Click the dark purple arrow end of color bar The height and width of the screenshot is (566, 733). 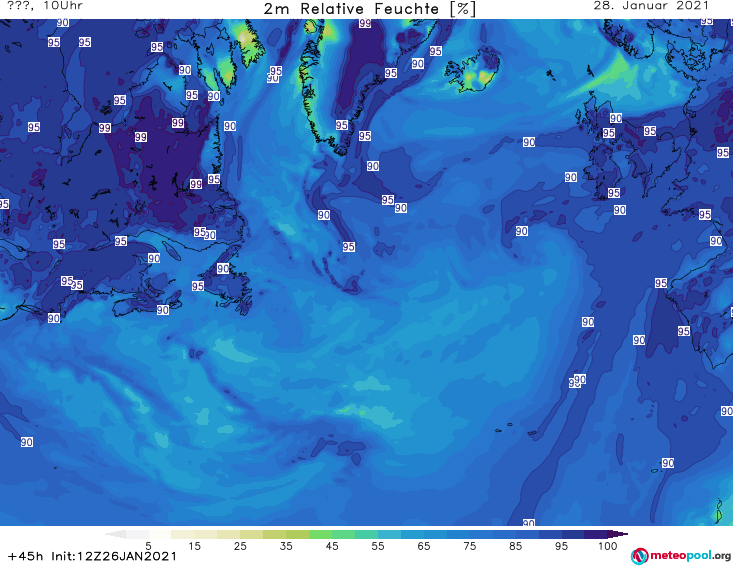click(618, 534)
